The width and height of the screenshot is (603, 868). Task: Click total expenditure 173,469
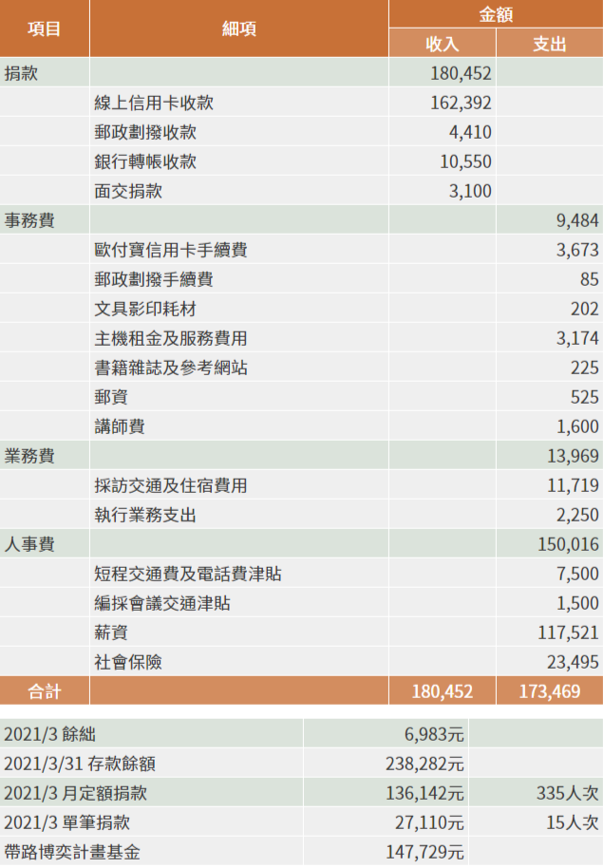coord(549,691)
